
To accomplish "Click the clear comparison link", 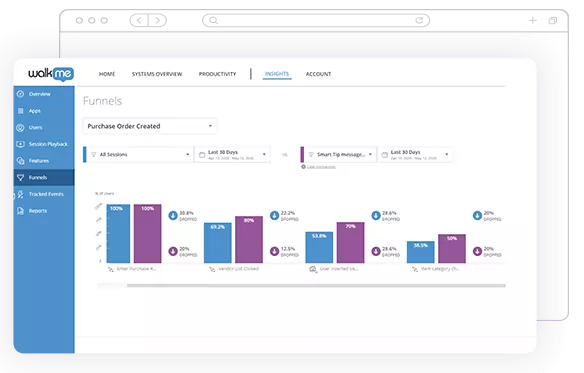I will (321, 167).
